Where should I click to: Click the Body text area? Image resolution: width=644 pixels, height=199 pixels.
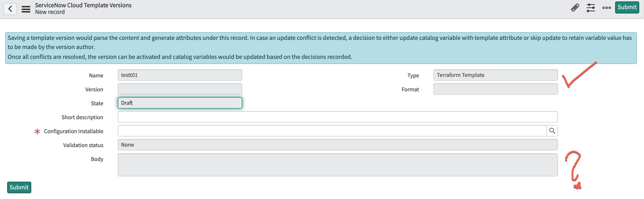pyautogui.click(x=338, y=165)
